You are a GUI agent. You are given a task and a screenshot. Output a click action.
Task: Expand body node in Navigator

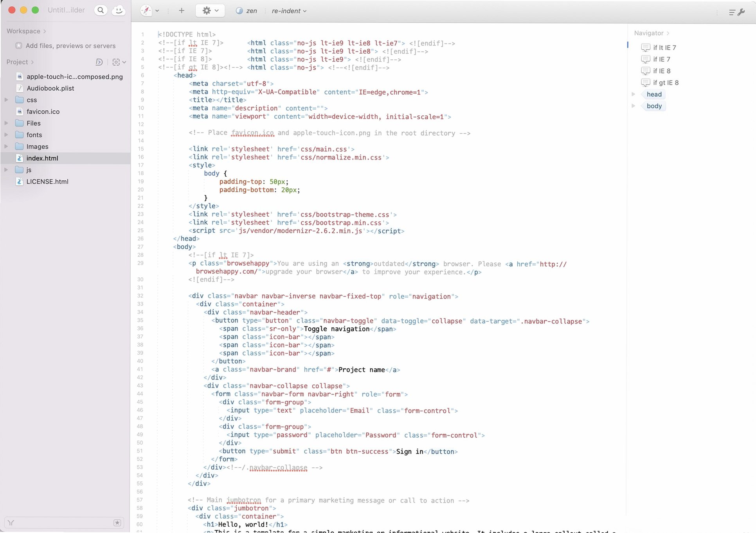(633, 106)
